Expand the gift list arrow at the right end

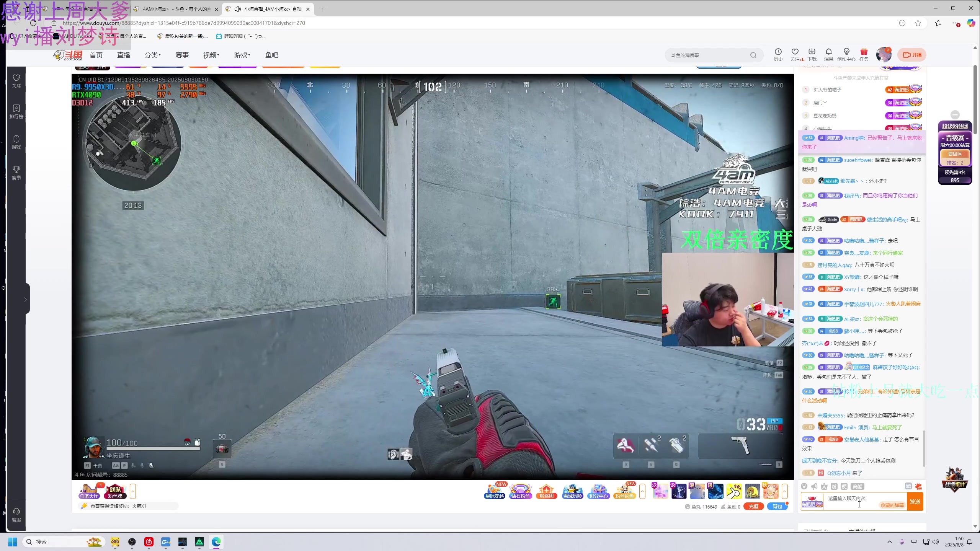coord(785,491)
